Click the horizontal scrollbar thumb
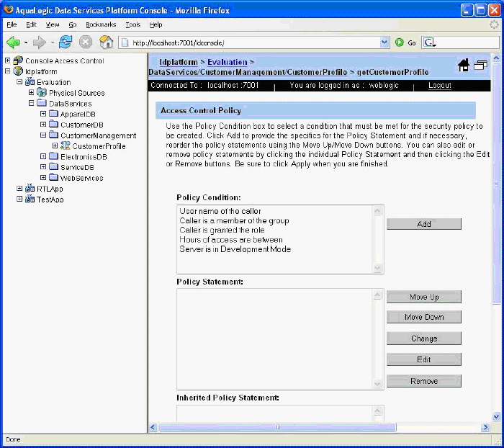Image resolution: width=504 pixels, height=448 pixels. [277, 427]
